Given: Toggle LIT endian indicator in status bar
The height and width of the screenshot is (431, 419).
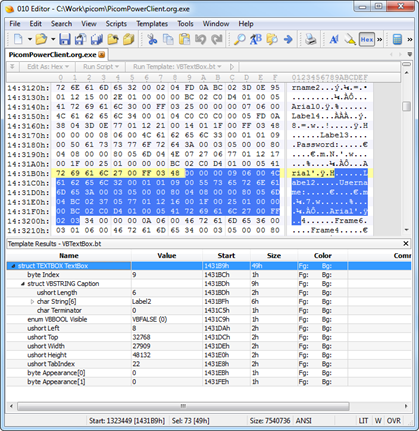Looking at the screenshot, I should pyautogui.click(x=363, y=421).
